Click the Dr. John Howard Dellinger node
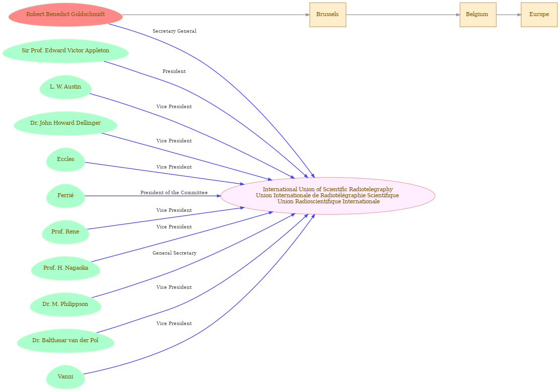560x392 pixels. click(x=65, y=123)
